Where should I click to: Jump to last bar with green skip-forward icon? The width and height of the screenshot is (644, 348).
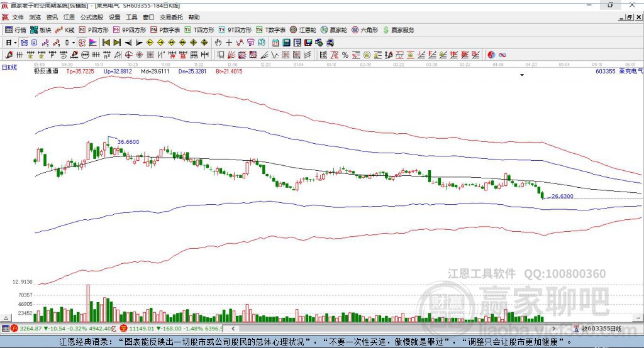point(117,43)
